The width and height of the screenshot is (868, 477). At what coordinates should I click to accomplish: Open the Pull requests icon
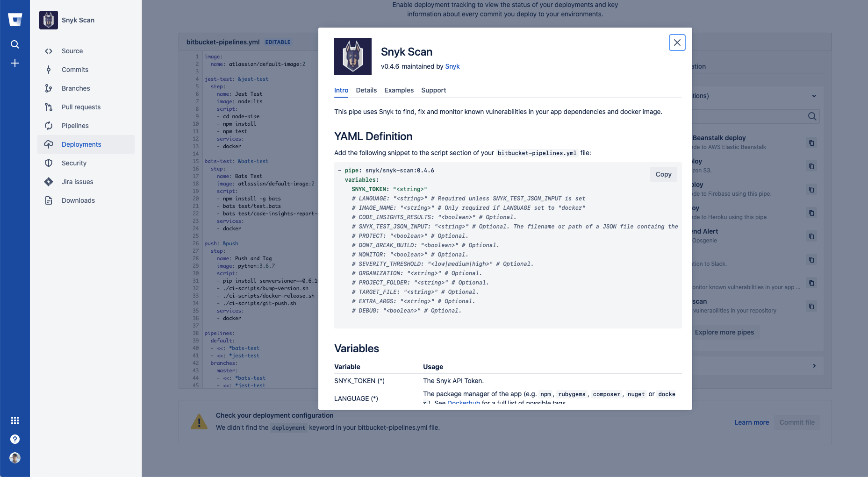[x=49, y=107]
